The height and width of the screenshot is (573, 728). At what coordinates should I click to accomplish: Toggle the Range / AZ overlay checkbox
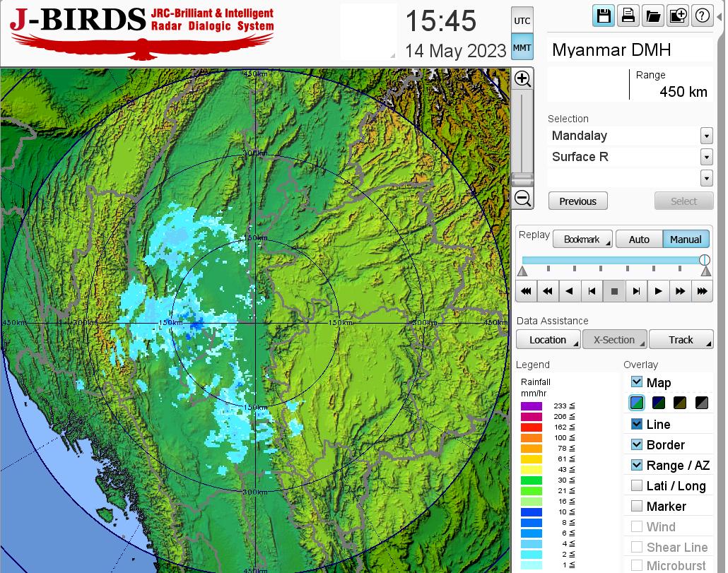click(637, 465)
